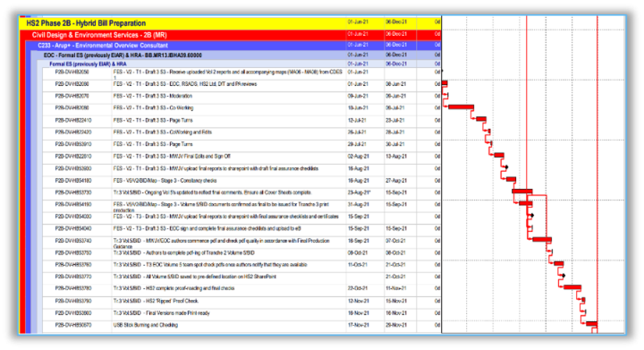Click the CoWorking and Edits activity name
This screenshot has height=350, width=644.
163,132
